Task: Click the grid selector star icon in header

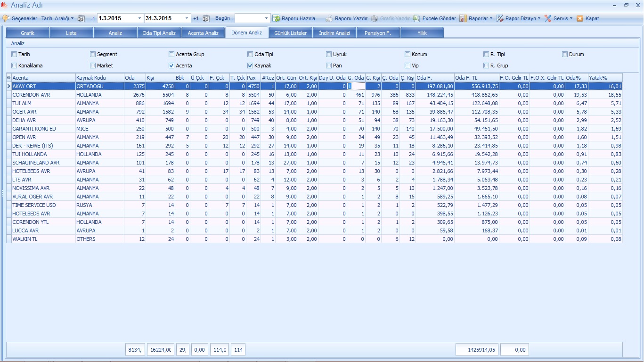Action: tap(8, 77)
